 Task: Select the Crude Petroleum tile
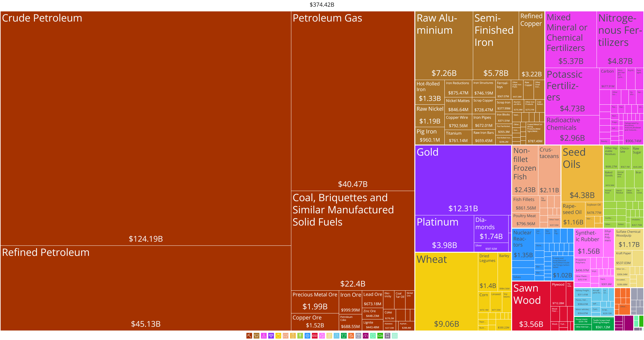pos(146,128)
